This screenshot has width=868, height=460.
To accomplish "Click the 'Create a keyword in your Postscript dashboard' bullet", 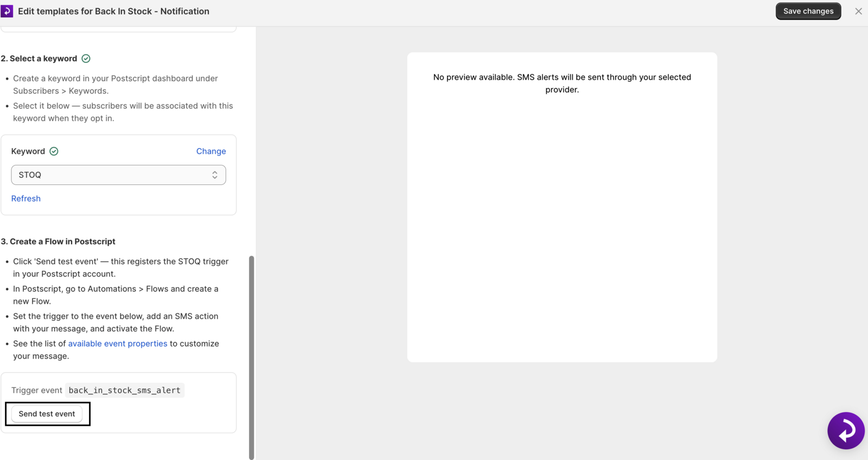I will tap(116, 85).
